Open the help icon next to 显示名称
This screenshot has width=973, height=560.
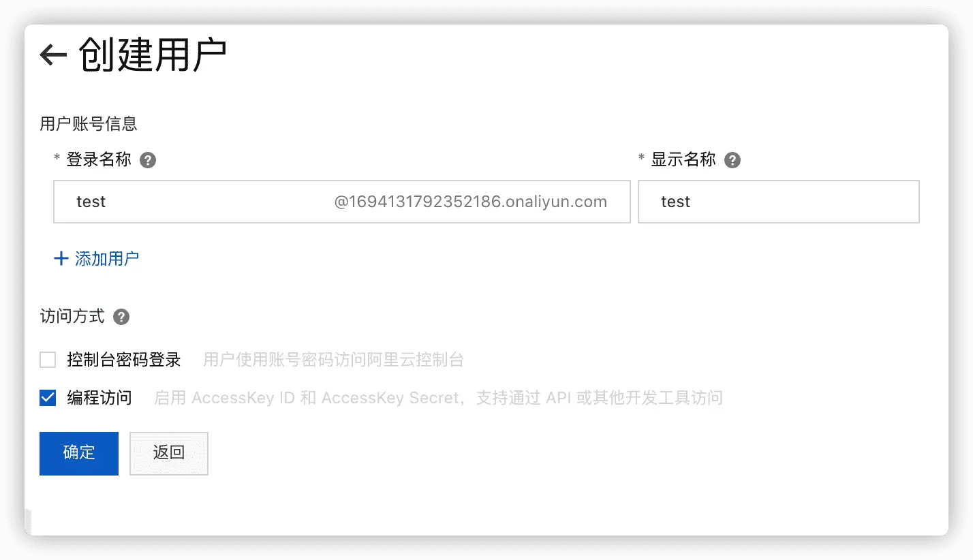click(732, 161)
